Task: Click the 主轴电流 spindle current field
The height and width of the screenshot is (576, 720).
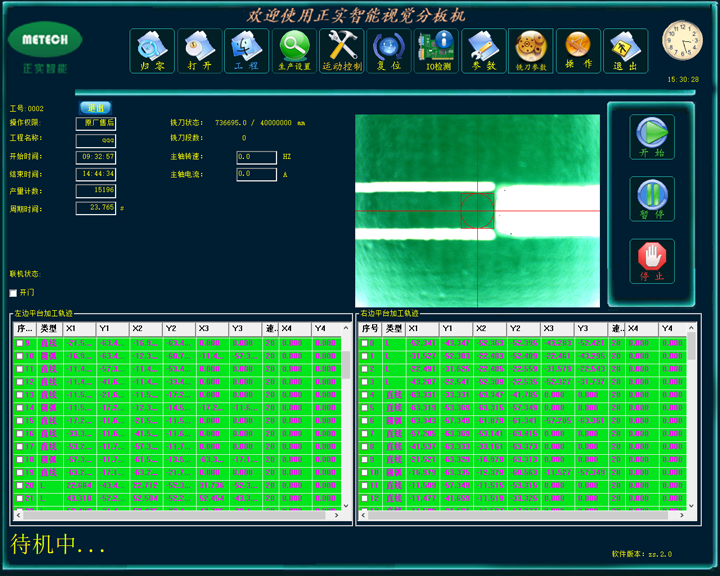Action: coord(256,175)
